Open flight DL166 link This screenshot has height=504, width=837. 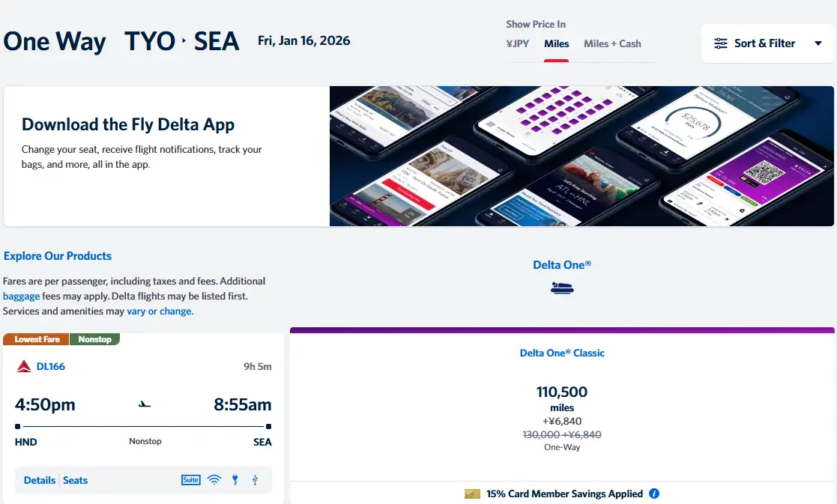click(x=51, y=366)
